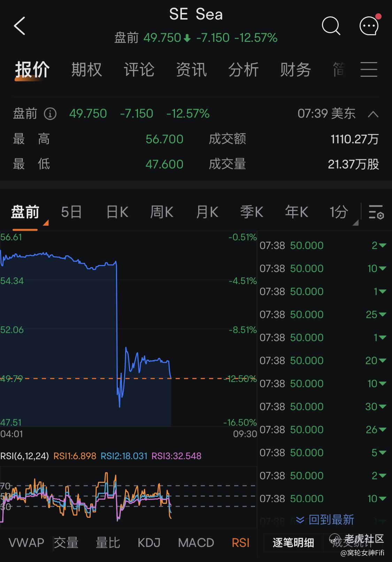Screen dimensions: 392x562
Task: Select the RSI indicator
Action: coord(241,543)
